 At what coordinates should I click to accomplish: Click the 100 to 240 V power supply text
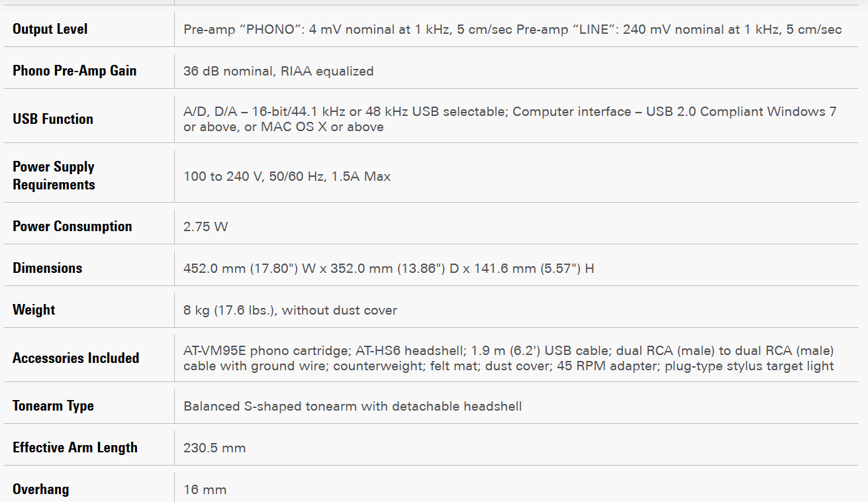(x=287, y=176)
